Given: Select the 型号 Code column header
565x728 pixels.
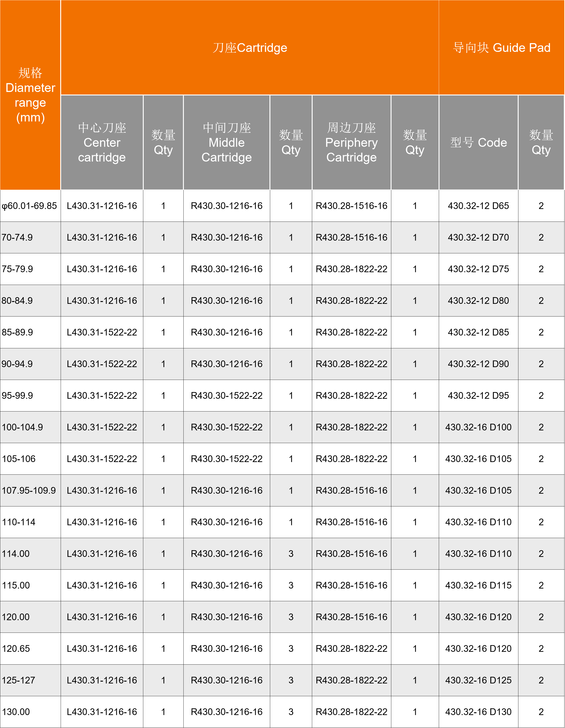Looking at the screenshot, I should [478, 143].
